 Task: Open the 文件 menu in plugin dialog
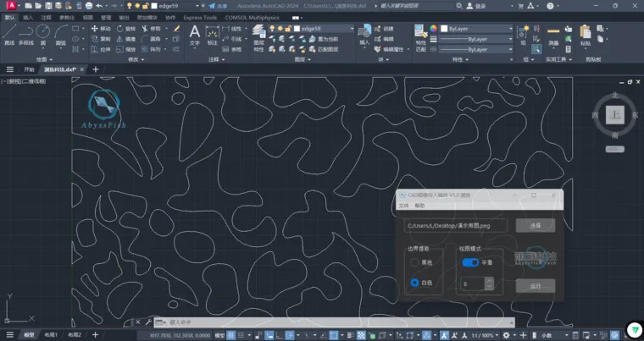[403, 206]
